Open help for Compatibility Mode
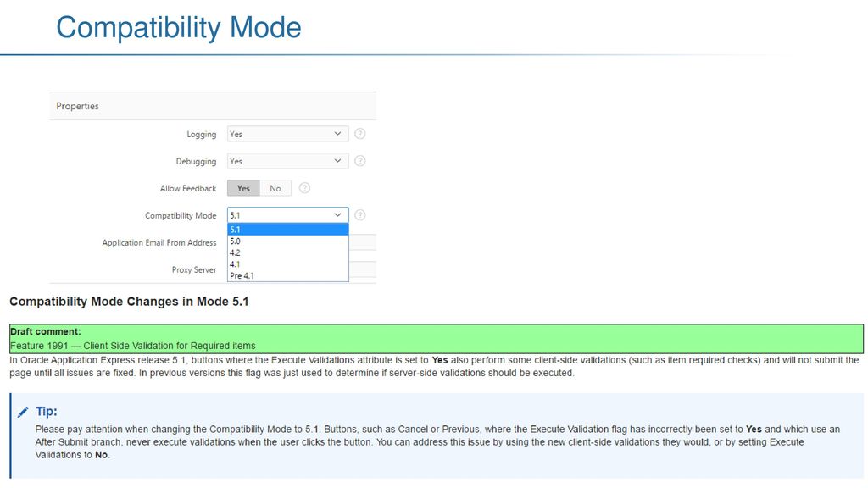 pos(359,215)
